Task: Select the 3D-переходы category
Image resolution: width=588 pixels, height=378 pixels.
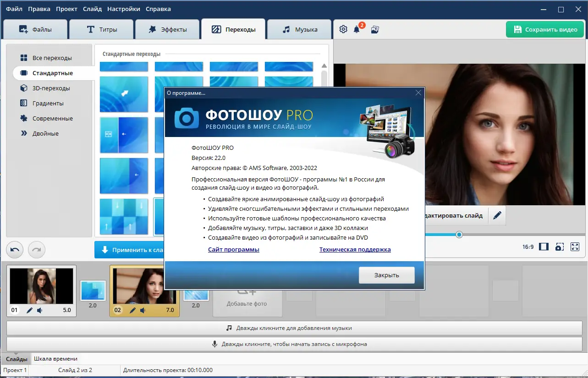Action: coord(51,88)
